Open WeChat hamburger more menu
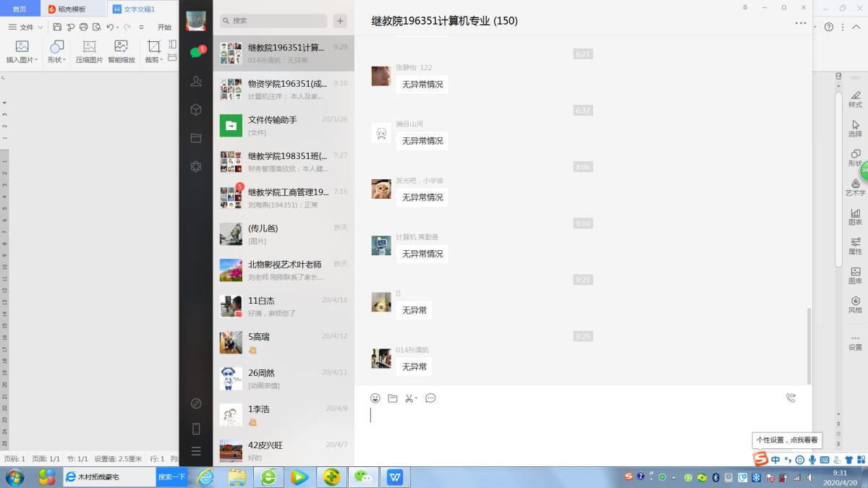868x488 pixels. (x=196, y=451)
